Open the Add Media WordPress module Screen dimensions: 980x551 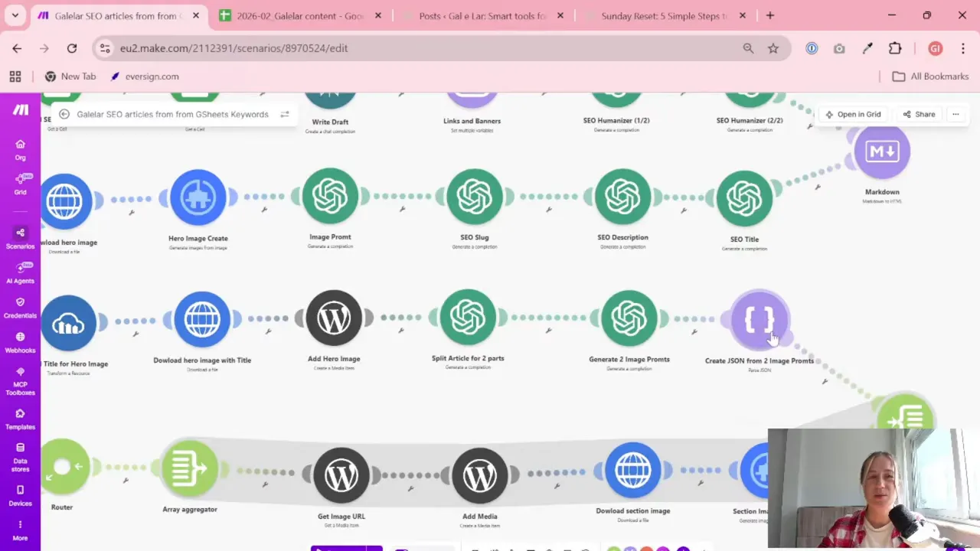[x=480, y=475]
